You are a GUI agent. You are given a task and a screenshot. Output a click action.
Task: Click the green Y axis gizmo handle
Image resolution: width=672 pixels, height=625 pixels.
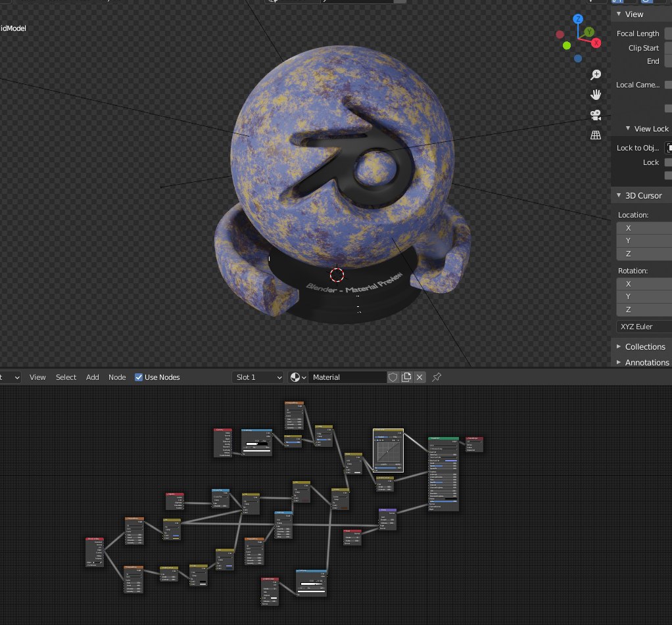click(x=589, y=32)
